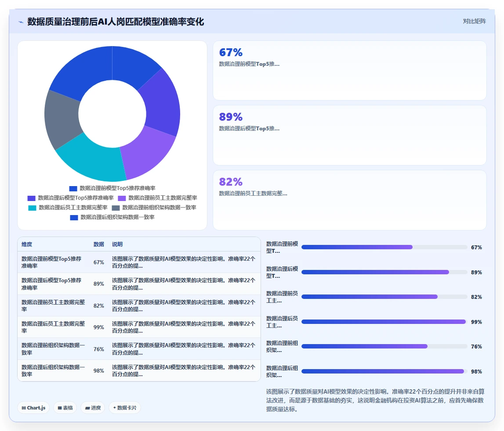Click the 76% progress bar
This screenshot has width=504, height=431.
click(384, 346)
